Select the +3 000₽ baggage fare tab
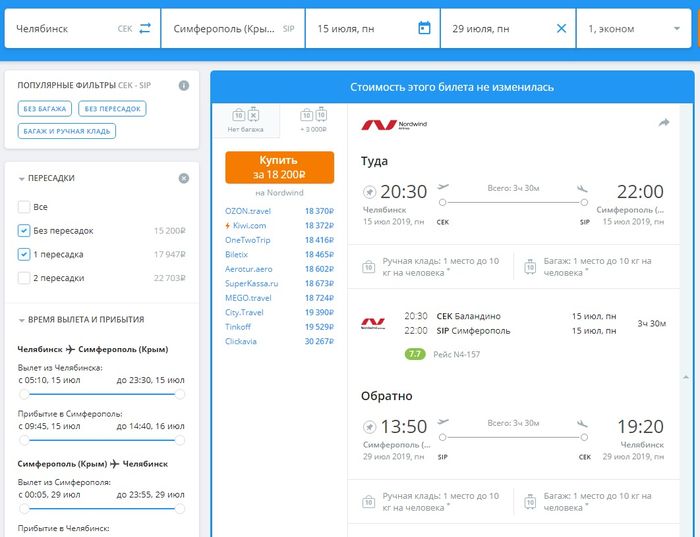 pyautogui.click(x=313, y=121)
